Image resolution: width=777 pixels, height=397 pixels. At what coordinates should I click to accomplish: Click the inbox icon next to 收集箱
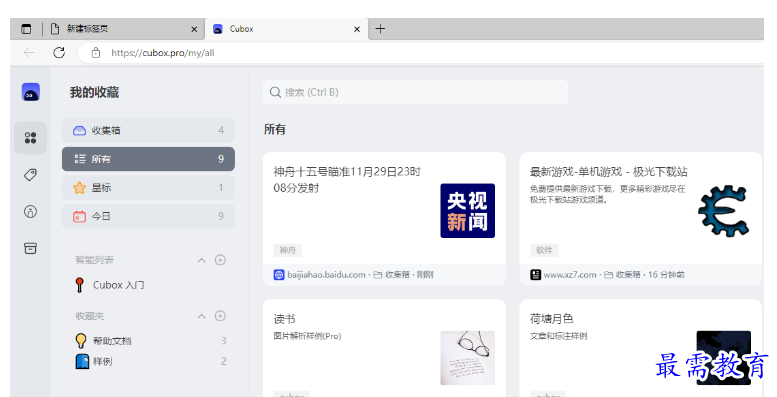pos(79,131)
